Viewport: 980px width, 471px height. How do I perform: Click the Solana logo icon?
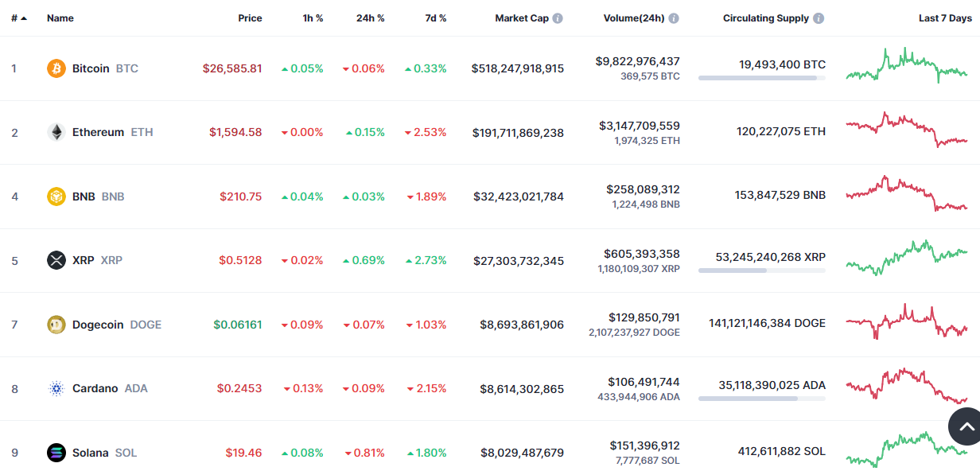coord(56,453)
